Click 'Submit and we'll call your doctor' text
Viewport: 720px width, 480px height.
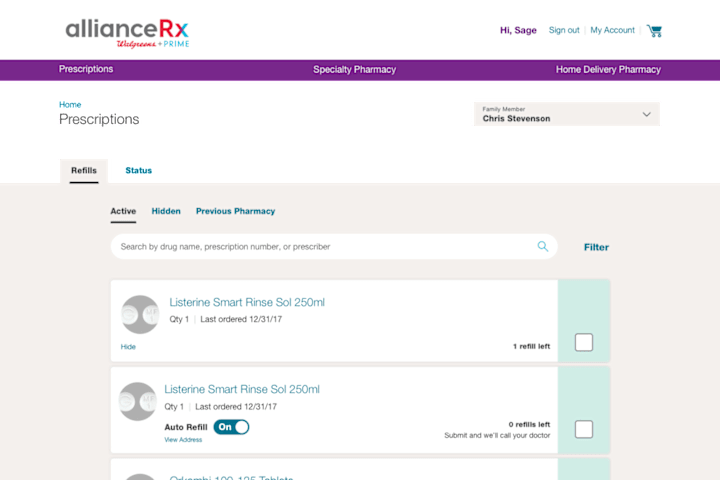tap(497, 435)
